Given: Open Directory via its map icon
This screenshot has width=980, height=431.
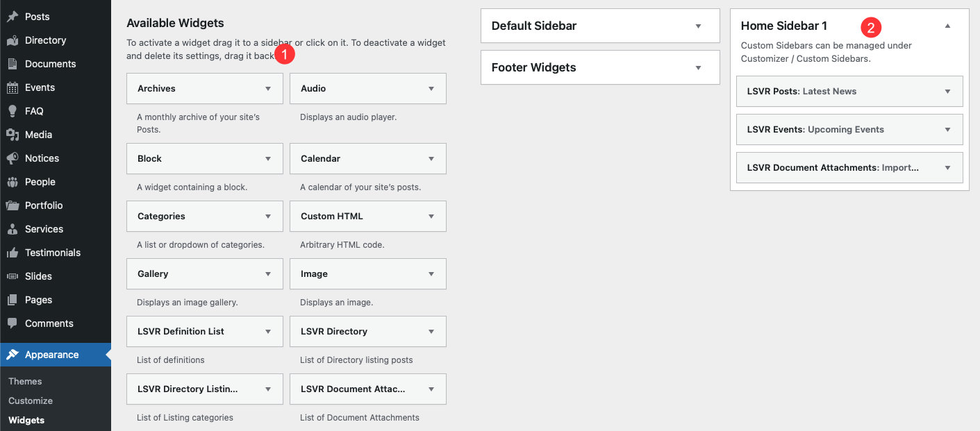Looking at the screenshot, I should [x=13, y=40].
